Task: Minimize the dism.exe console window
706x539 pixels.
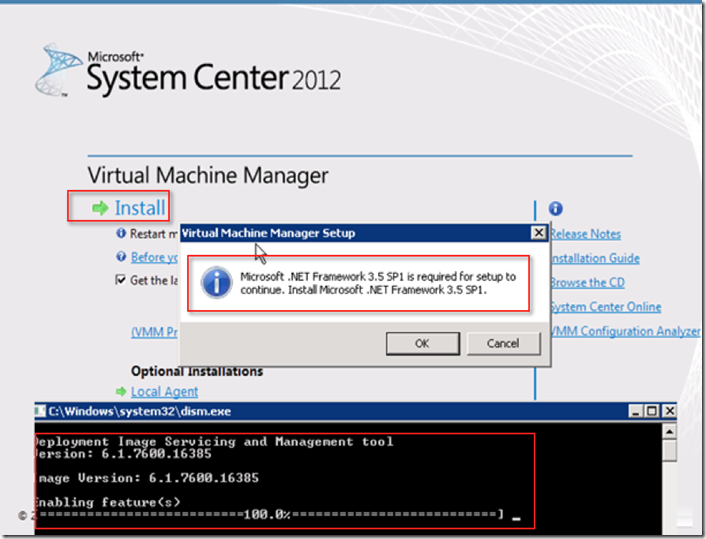Action: click(635, 411)
